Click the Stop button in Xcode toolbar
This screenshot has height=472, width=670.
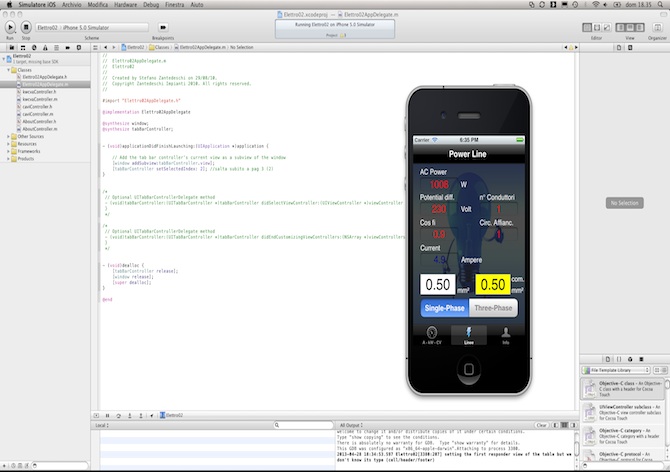26,27
